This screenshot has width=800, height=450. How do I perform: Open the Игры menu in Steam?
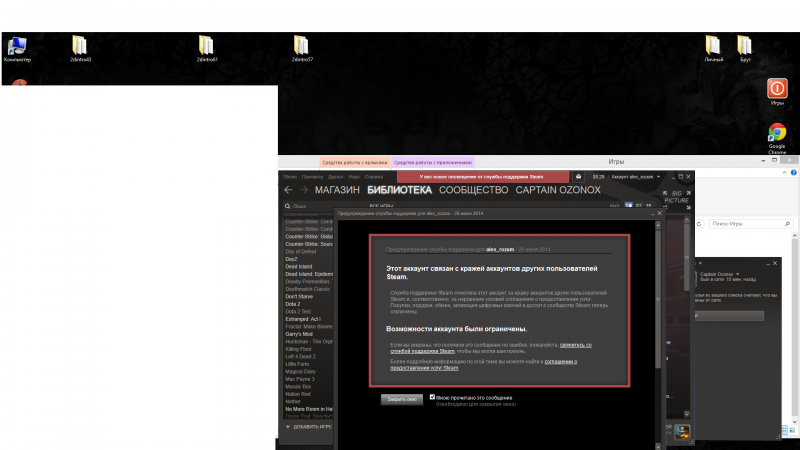click(354, 177)
